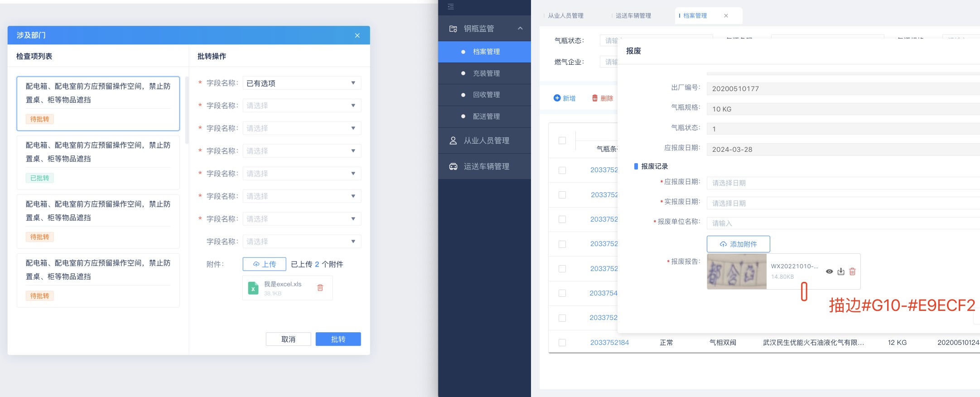Switch to the 运送车辆管理 tab

point(633,15)
